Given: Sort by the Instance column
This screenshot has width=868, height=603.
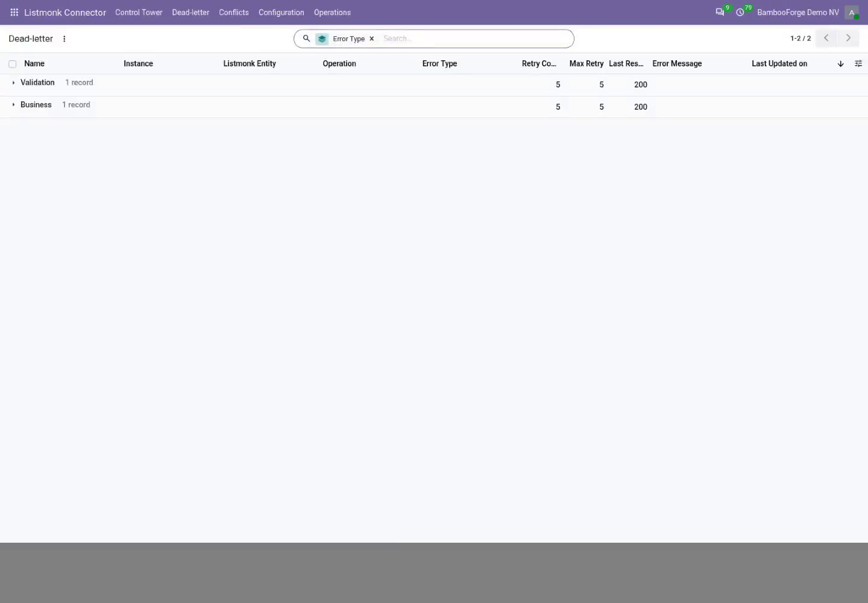Looking at the screenshot, I should pos(138,63).
